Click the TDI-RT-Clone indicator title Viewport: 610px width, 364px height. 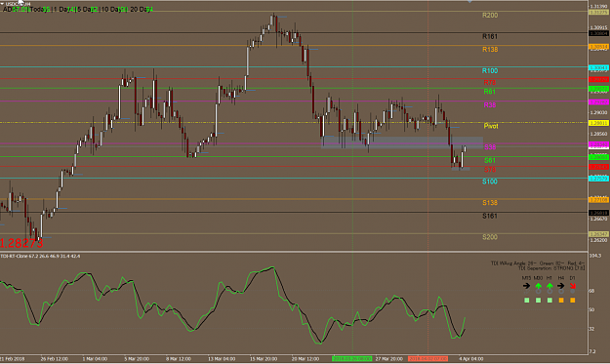(x=40, y=256)
